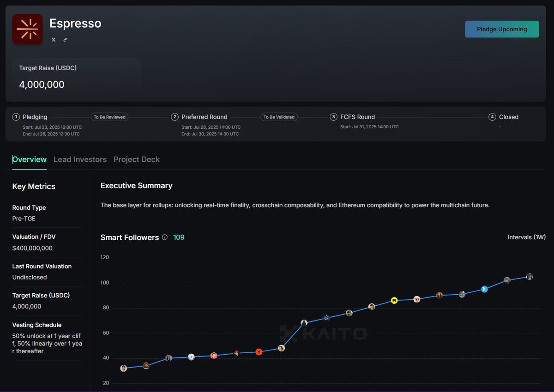The image size is (554, 392).
Task: Open the Project Deck tab
Action: click(x=137, y=160)
